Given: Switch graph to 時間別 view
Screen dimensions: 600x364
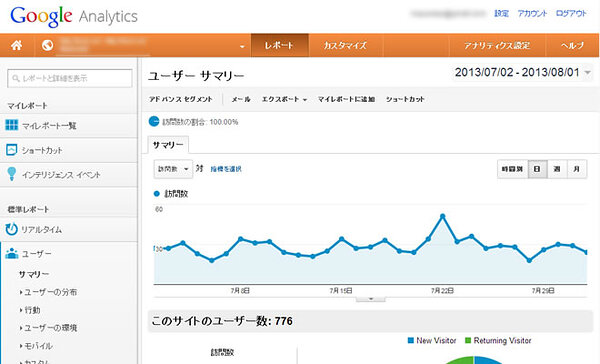Looking at the screenshot, I should [x=512, y=169].
